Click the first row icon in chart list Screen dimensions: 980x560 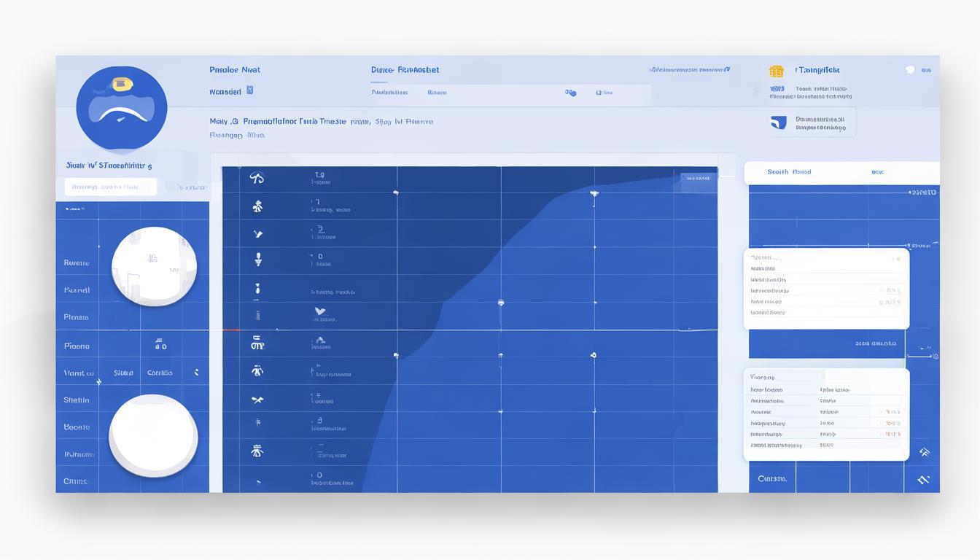click(257, 178)
